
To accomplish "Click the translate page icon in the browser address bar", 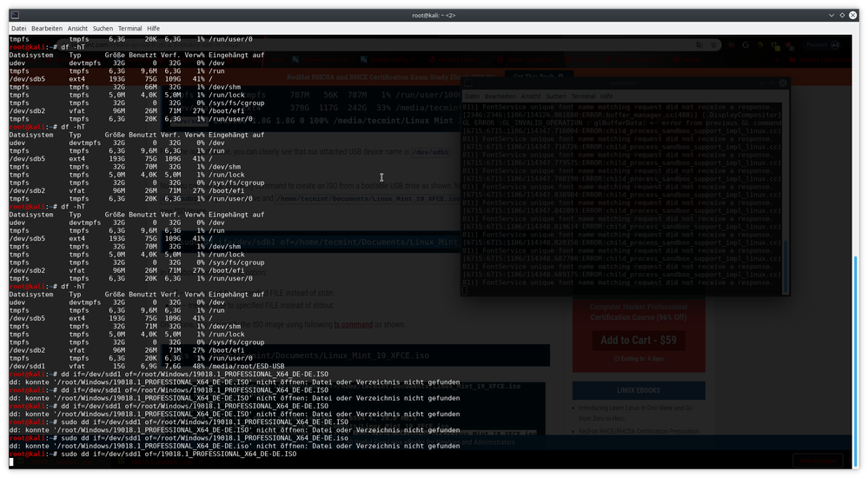I will coord(699,45).
